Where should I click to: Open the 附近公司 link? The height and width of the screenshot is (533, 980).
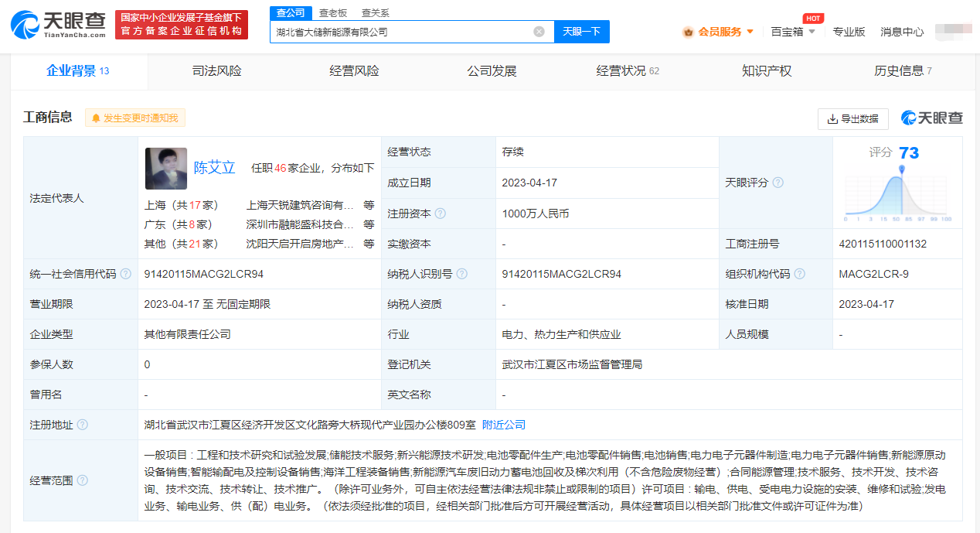[x=503, y=424]
